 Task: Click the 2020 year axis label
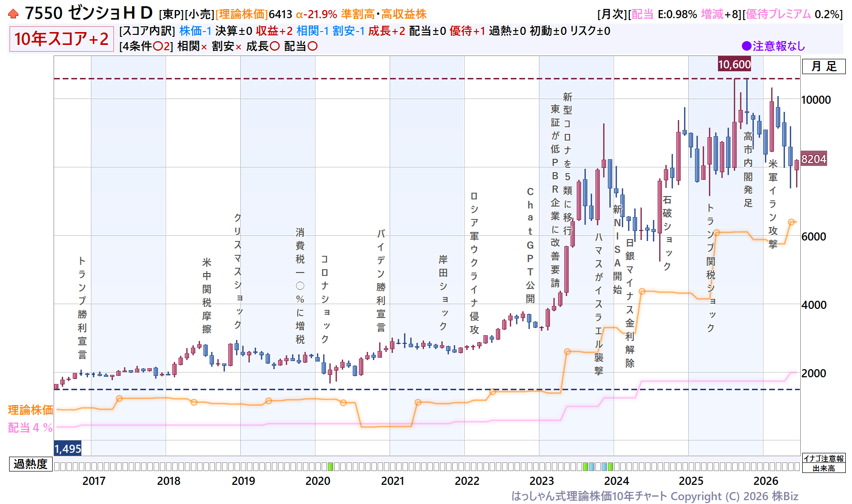(x=318, y=481)
